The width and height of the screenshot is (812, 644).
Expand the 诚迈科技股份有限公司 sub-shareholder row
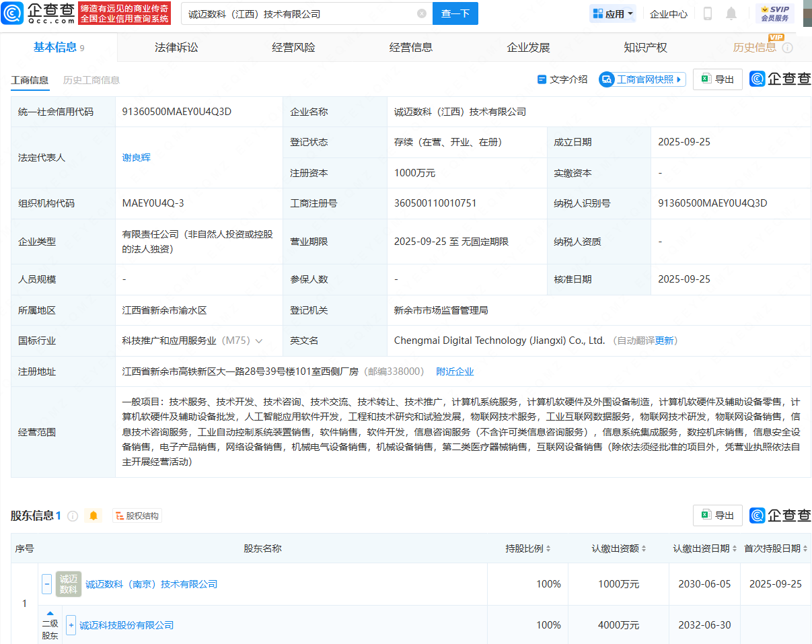tap(71, 625)
